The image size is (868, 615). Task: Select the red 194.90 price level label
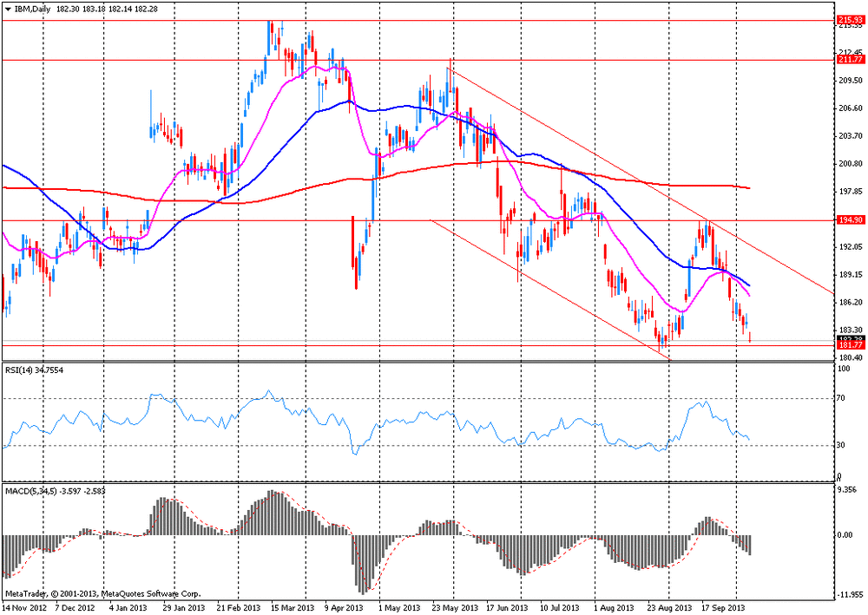coord(851,220)
